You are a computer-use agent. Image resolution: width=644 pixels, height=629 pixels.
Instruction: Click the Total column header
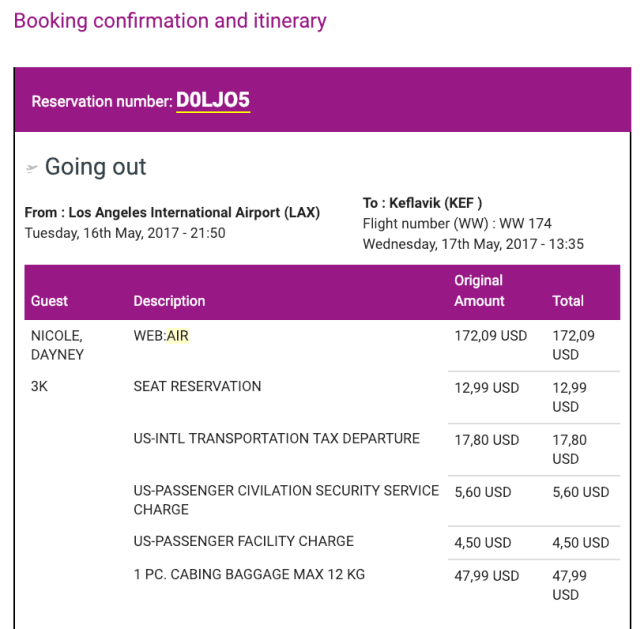tap(568, 301)
